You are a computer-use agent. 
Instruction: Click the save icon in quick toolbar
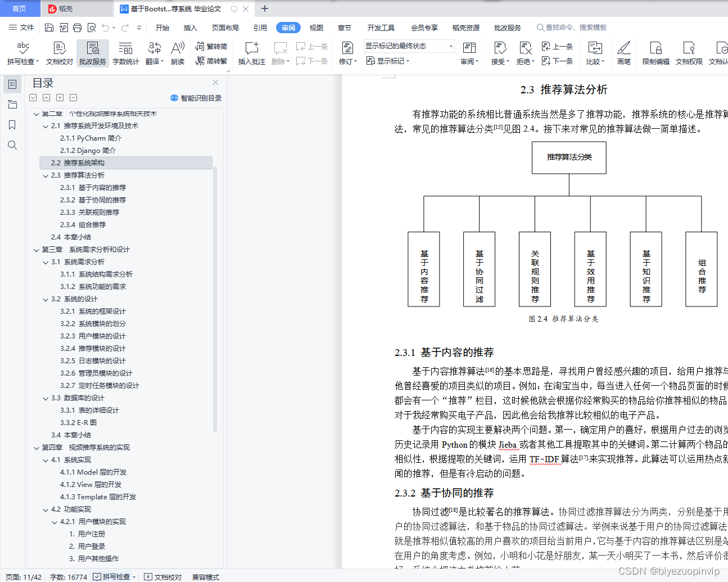tap(49, 28)
